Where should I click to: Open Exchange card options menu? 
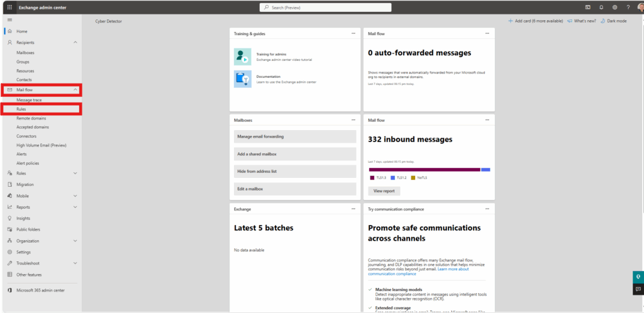point(353,209)
